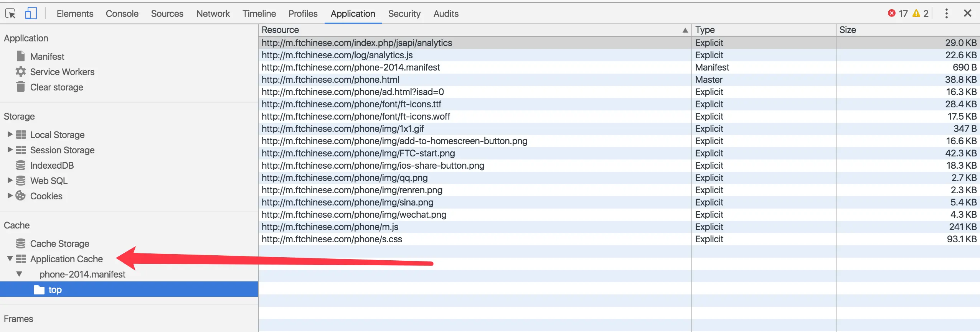Expand the Session Storage tree node
The image size is (980, 332).
[x=10, y=150]
